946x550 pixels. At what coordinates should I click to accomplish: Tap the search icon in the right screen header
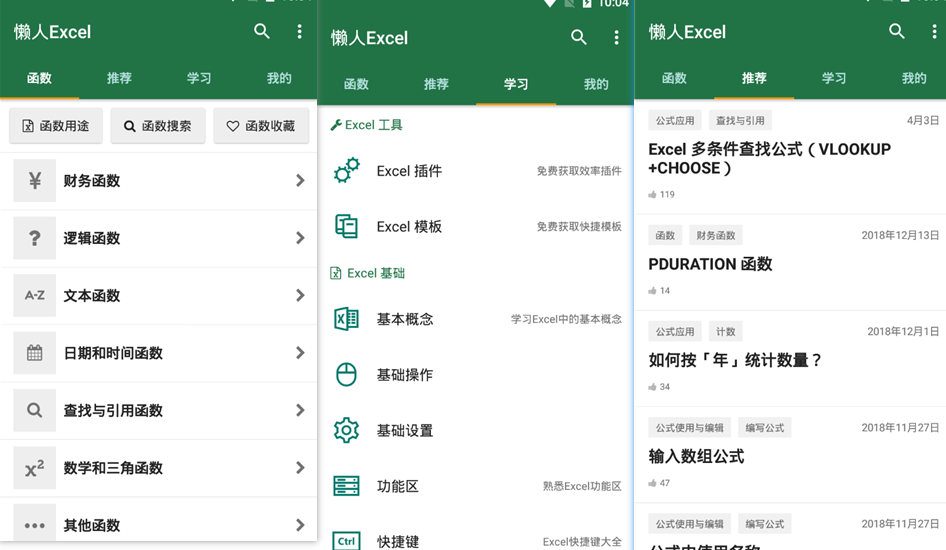(897, 31)
